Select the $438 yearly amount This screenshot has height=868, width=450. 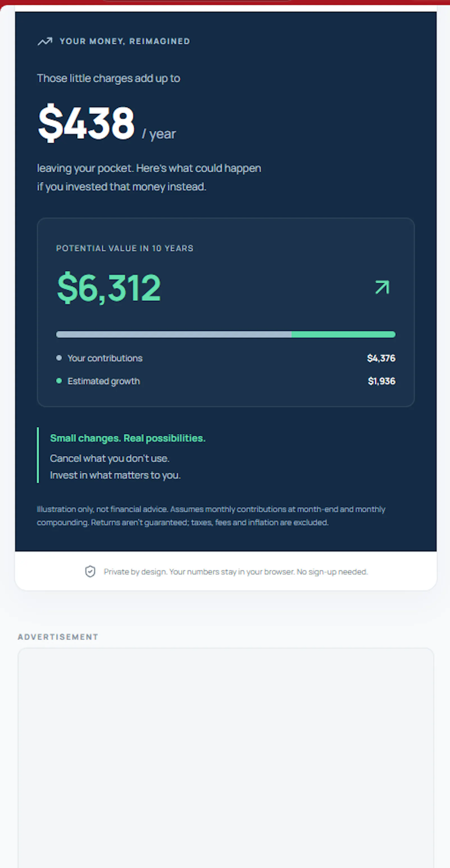[87, 123]
